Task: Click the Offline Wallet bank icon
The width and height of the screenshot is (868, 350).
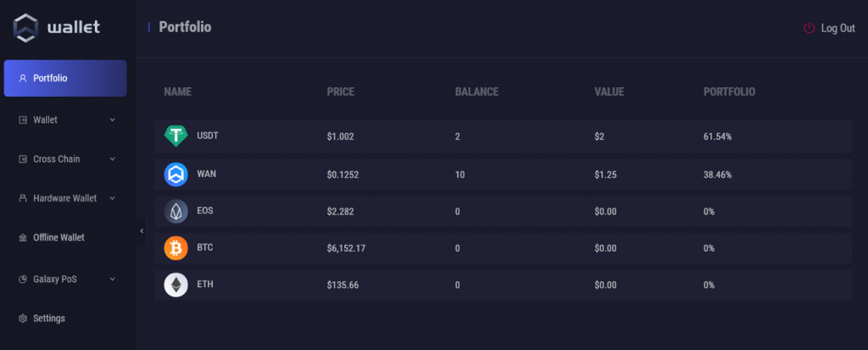Action: [23, 238]
